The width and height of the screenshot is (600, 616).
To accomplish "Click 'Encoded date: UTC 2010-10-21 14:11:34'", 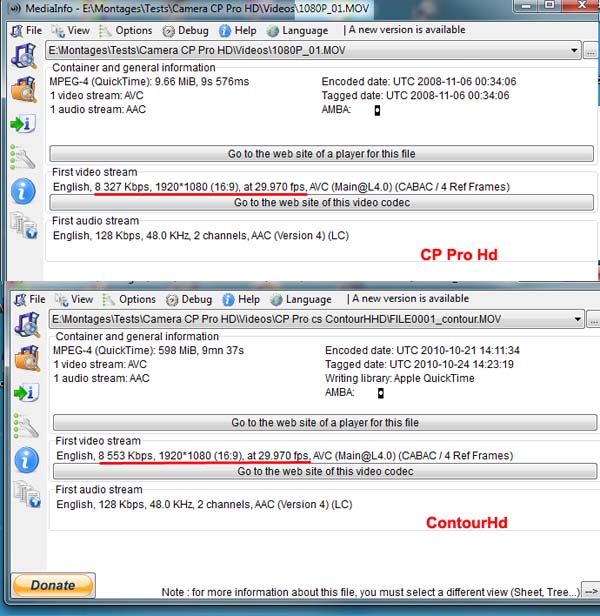I will (x=422, y=350).
